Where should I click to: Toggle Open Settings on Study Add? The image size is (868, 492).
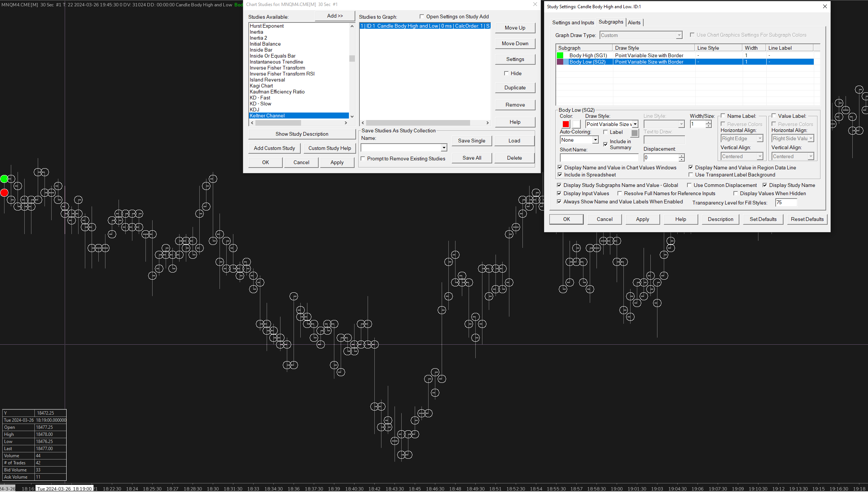click(x=422, y=16)
